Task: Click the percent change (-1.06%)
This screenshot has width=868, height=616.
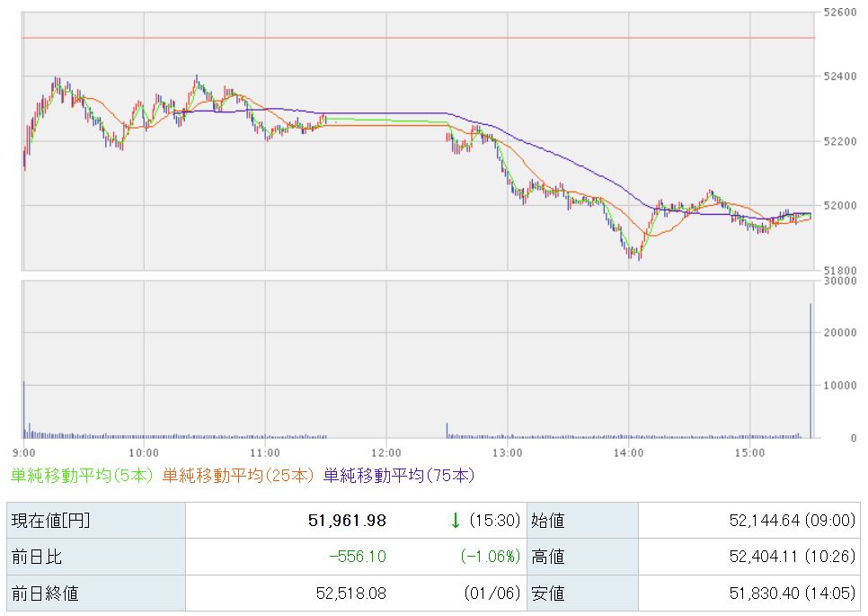Action: [x=490, y=557]
